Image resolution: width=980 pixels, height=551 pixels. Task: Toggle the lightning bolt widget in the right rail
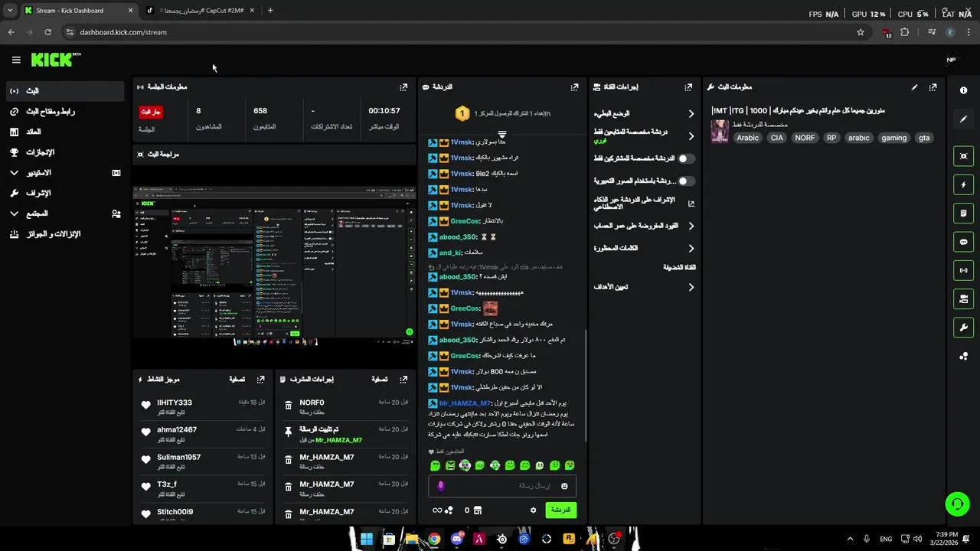coord(963,184)
